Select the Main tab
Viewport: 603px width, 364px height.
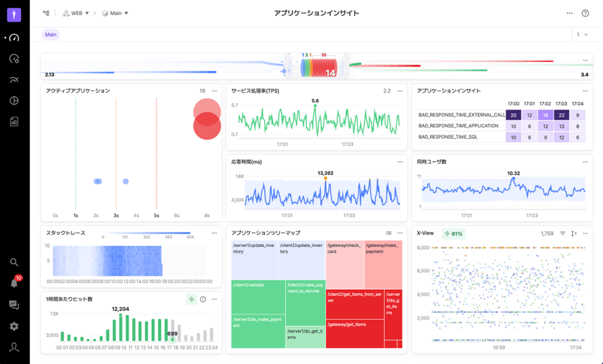point(50,35)
